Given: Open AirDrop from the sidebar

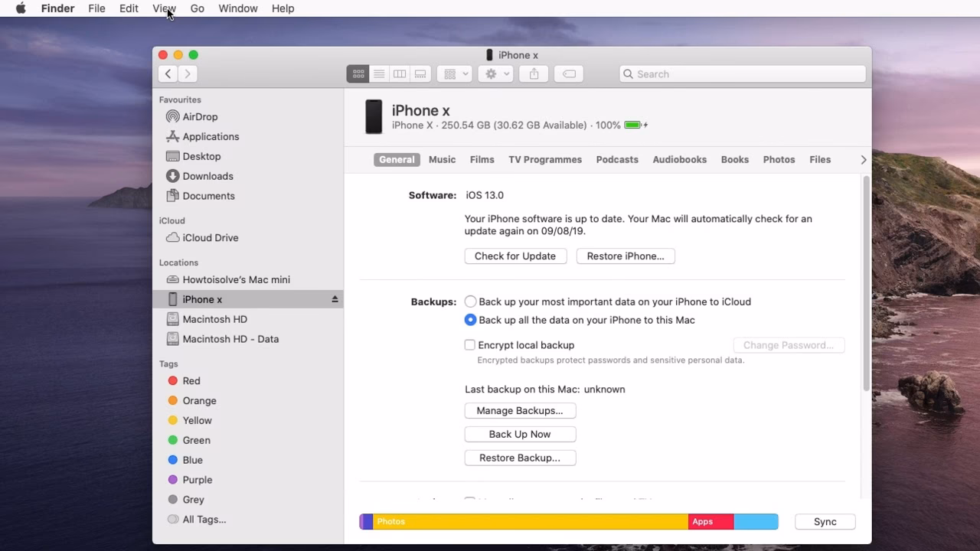Looking at the screenshot, I should 199,116.
